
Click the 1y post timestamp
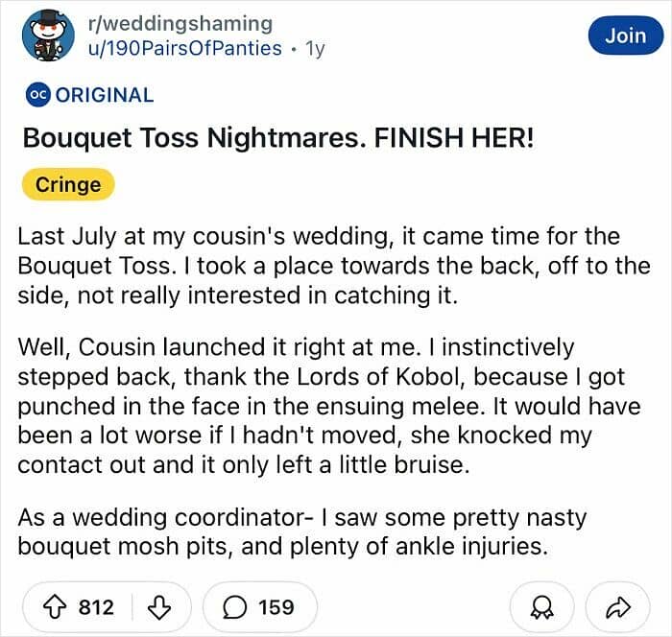tap(315, 48)
